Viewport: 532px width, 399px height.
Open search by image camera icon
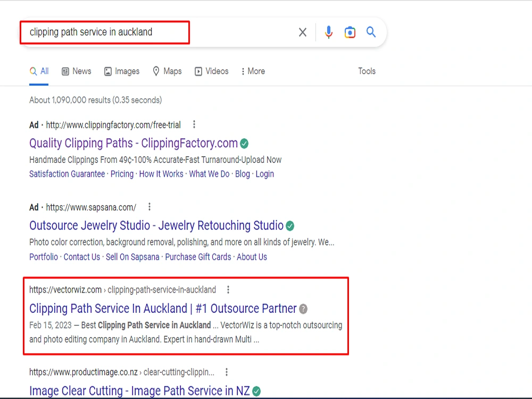[x=350, y=32]
